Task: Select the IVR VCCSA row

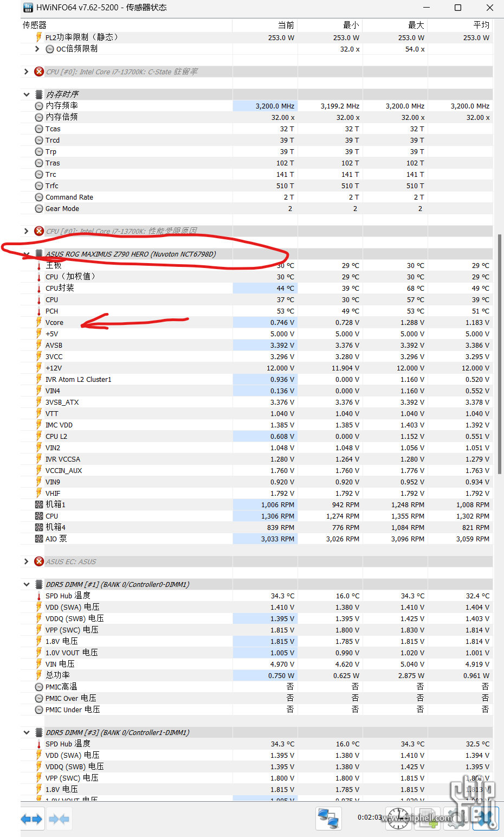Action: tap(256, 459)
